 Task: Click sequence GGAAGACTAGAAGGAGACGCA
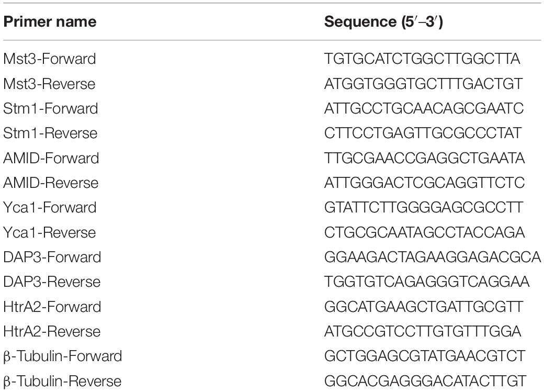[x=433, y=257]
